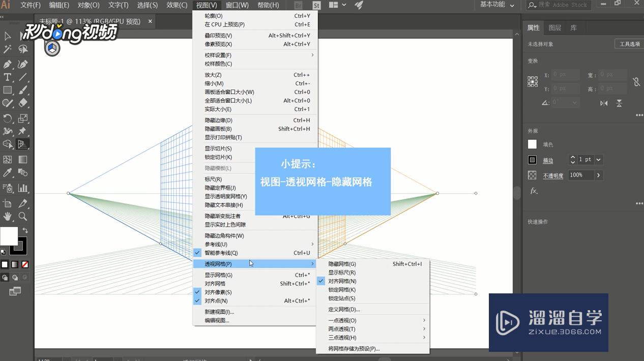The image size is (644, 361).
Task: Select the Paintbrush tool
Action: [23, 91]
